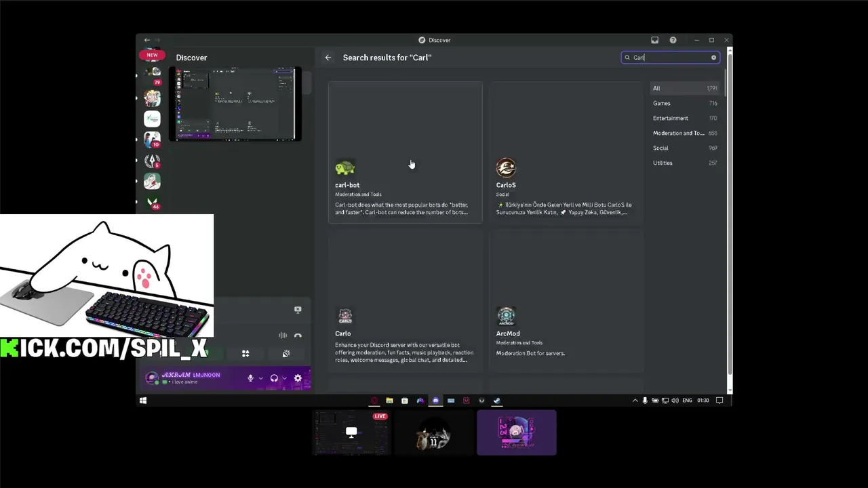The image size is (868, 488).
Task: Click the Discover sidebar heading
Action: (192, 58)
